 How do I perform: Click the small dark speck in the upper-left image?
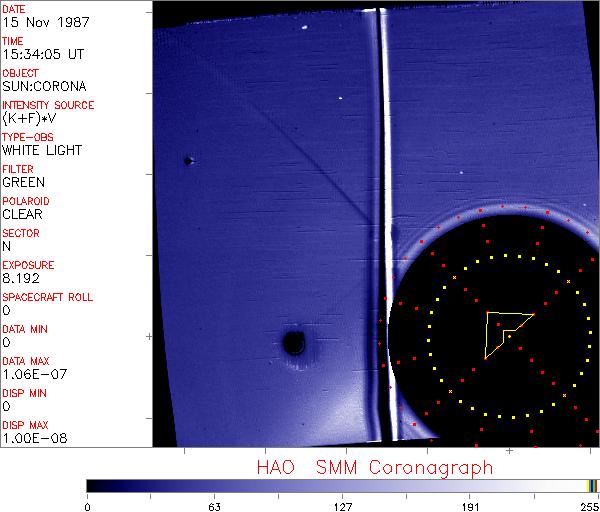188,160
